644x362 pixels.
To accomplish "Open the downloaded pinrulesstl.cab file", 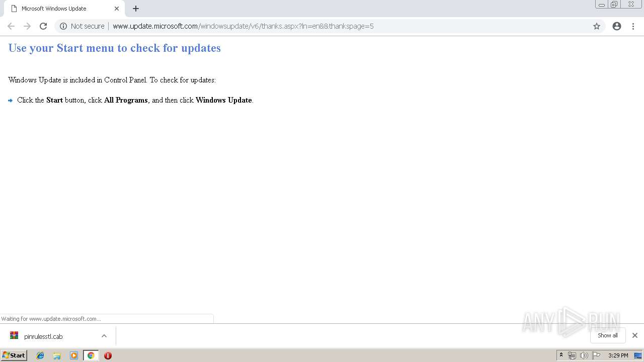I will [x=43, y=336].
